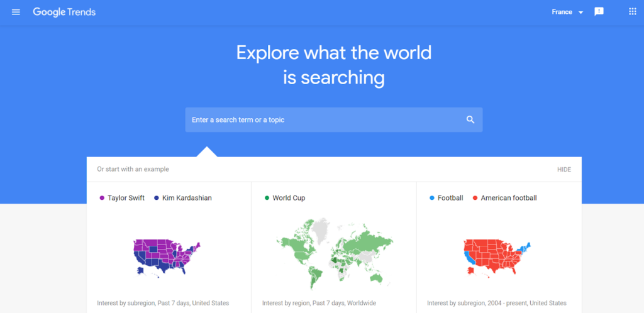Select the American football example label
The image size is (644, 313).
(509, 198)
